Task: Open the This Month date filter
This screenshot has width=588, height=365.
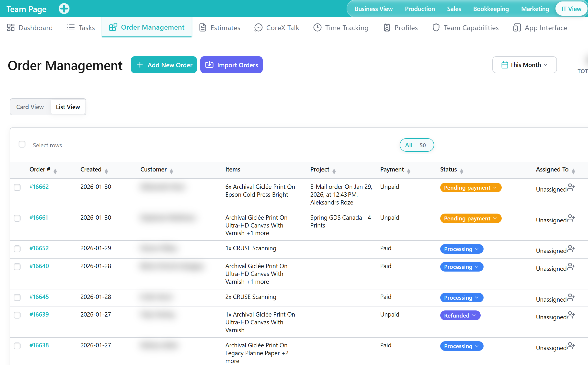Action: [x=524, y=65]
